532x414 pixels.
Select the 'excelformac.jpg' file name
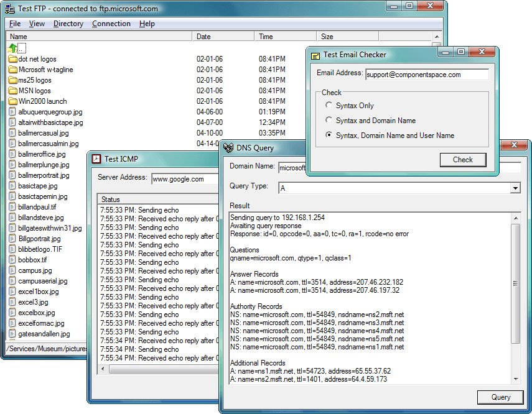tap(42, 323)
